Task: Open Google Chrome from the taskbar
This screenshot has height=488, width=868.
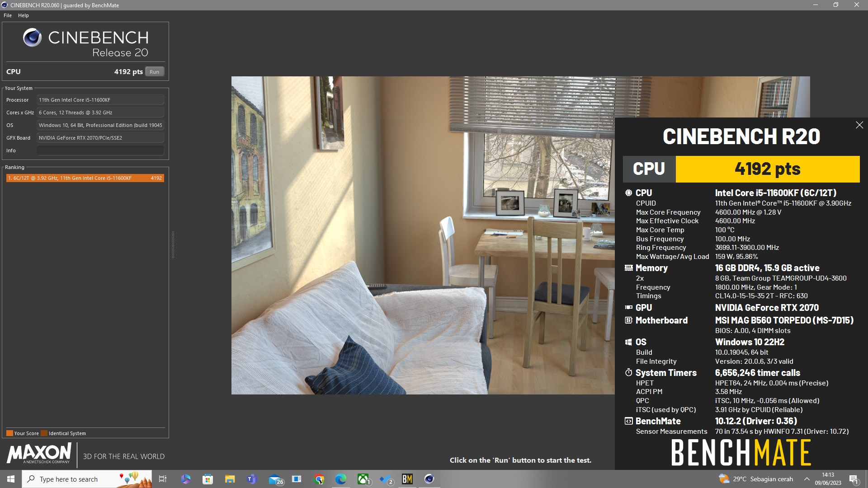Action: coord(319,479)
